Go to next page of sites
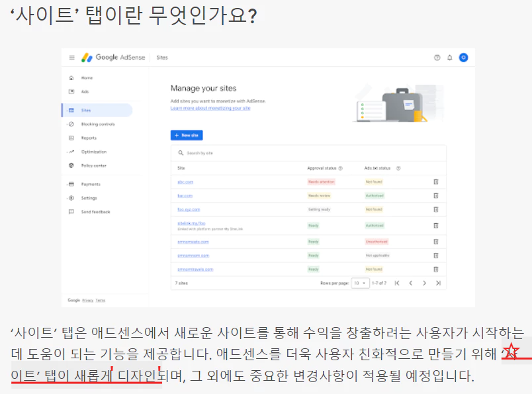532x394 pixels. 424,283
